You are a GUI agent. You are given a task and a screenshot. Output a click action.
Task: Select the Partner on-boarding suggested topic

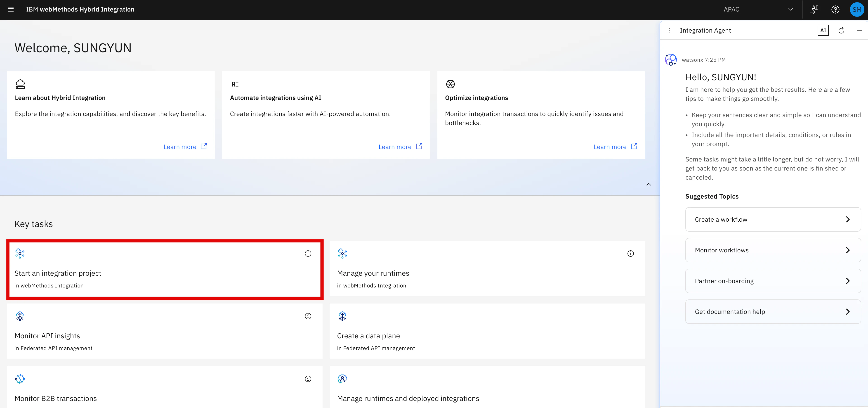pyautogui.click(x=773, y=281)
